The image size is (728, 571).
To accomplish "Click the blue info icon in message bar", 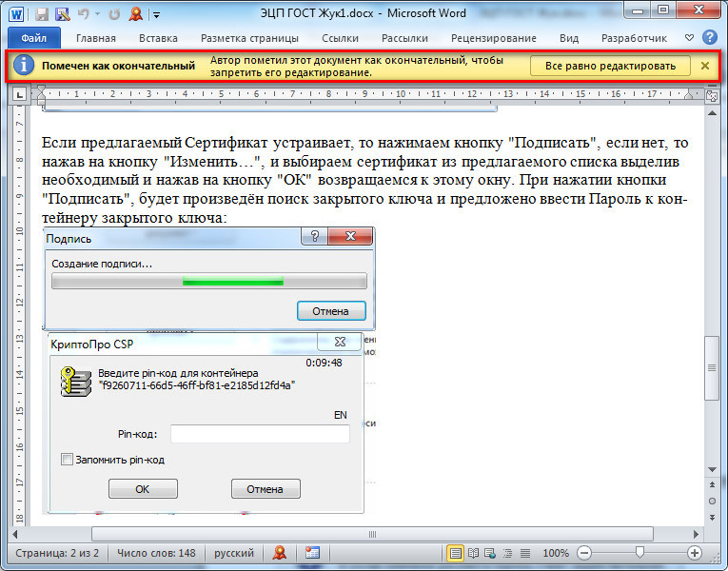I will coord(23,66).
